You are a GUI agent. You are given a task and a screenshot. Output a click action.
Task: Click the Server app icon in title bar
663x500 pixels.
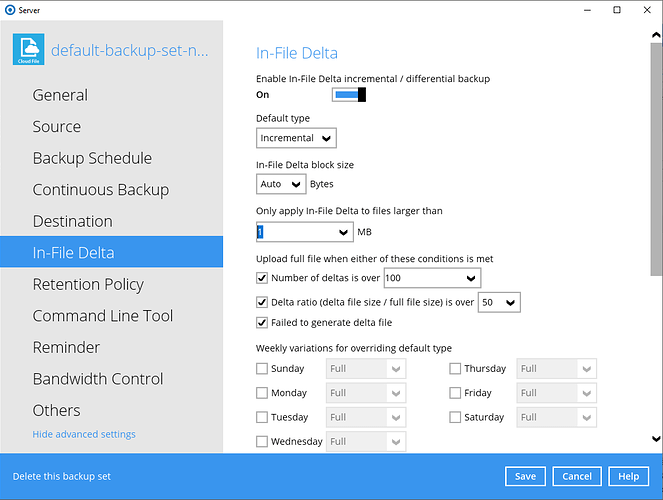coord(10,10)
